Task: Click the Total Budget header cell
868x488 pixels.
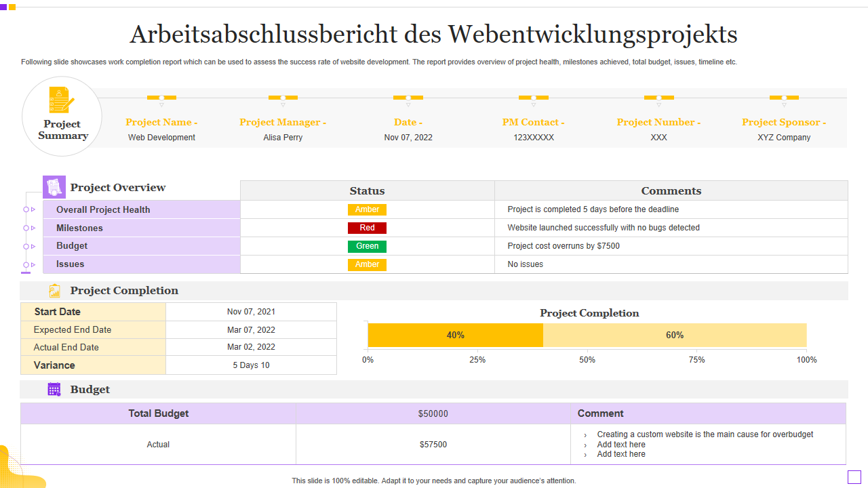Action: tap(159, 413)
